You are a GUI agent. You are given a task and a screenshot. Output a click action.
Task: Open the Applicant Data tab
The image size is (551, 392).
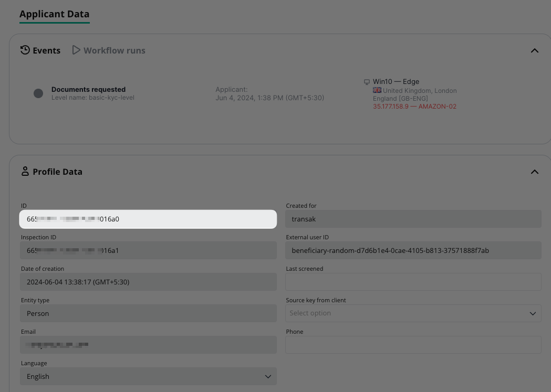point(54,14)
